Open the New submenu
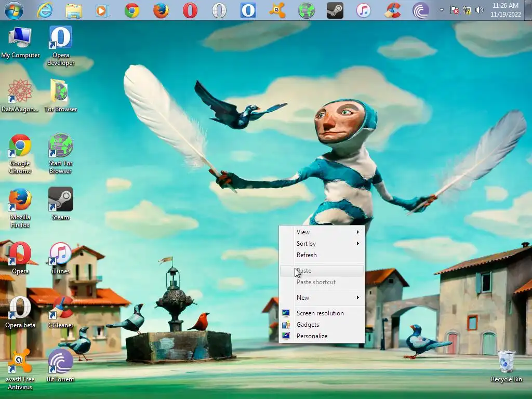Image resolution: width=532 pixels, height=399 pixels. pyautogui.click(x=321, y=298)
